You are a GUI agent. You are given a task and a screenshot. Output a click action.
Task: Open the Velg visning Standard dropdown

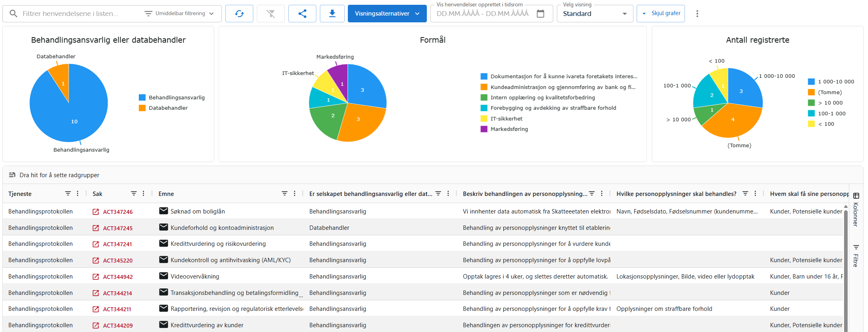coord(594,14)
